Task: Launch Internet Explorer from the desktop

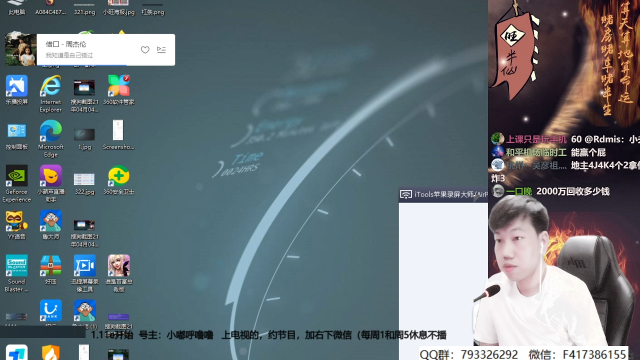Action: click(x=51, y=94)
